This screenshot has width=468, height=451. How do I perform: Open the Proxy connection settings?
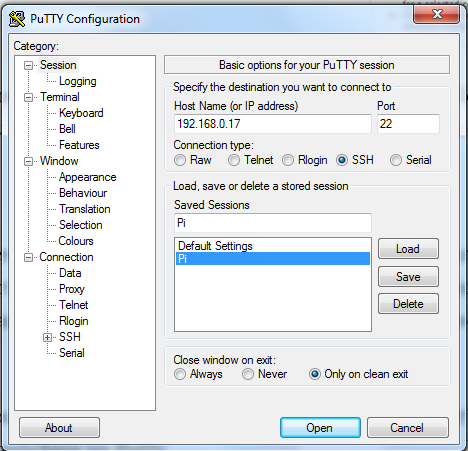click(72, 289)
